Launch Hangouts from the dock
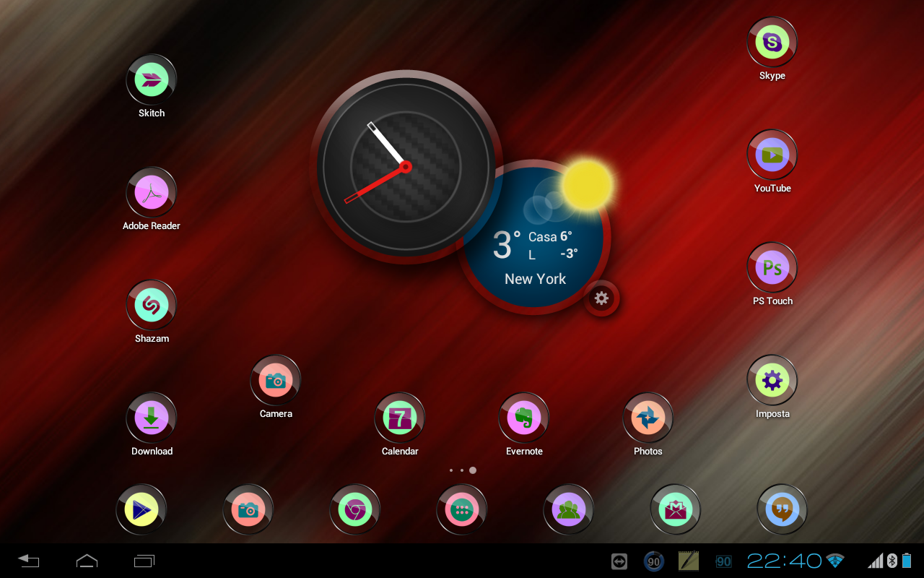Image resolution: width=924 pixels, height=578 pixels. coord(783,510)
